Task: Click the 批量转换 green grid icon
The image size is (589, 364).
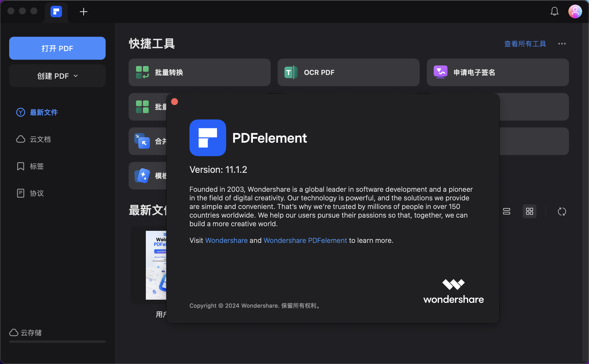Action: 142,72
